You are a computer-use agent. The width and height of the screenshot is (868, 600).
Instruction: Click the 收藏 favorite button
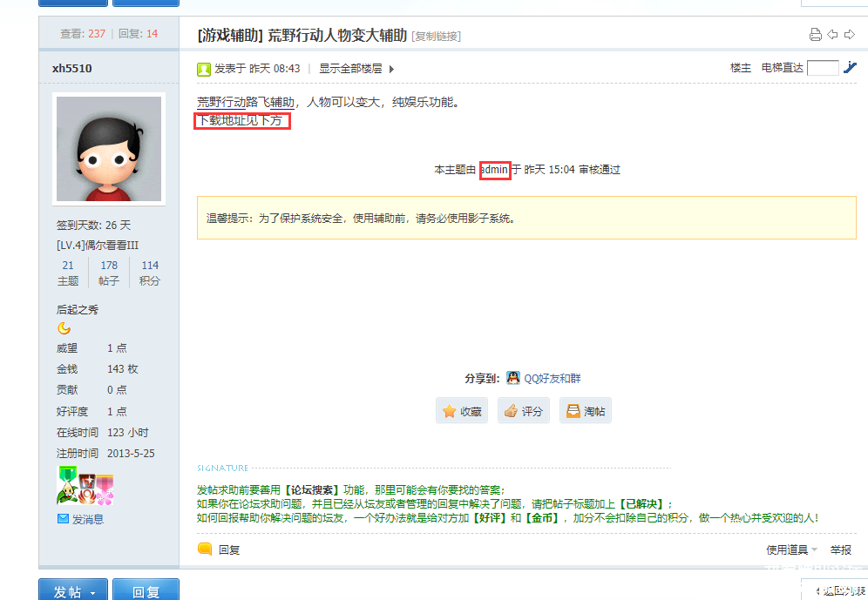click(x=462, y=411)
